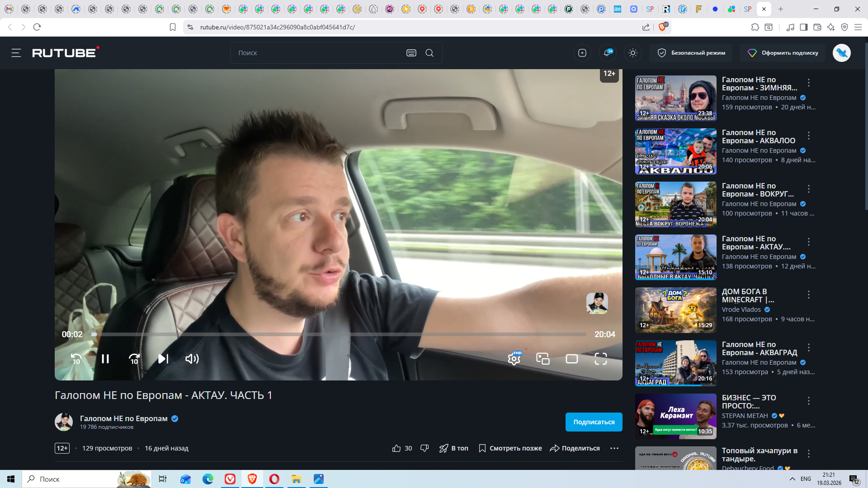Open notifications bell

click(607, 53)
